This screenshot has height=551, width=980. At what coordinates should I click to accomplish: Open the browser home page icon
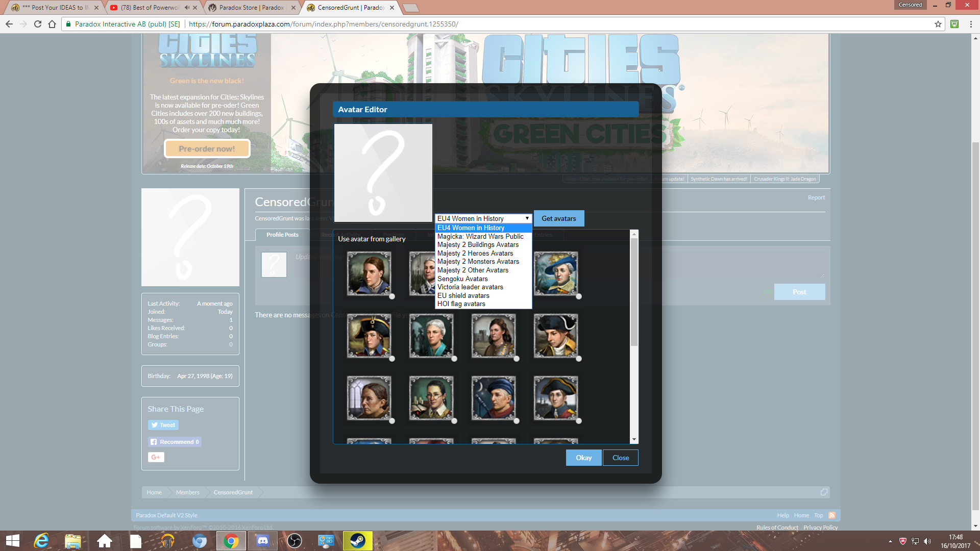(x=52, y=24)
